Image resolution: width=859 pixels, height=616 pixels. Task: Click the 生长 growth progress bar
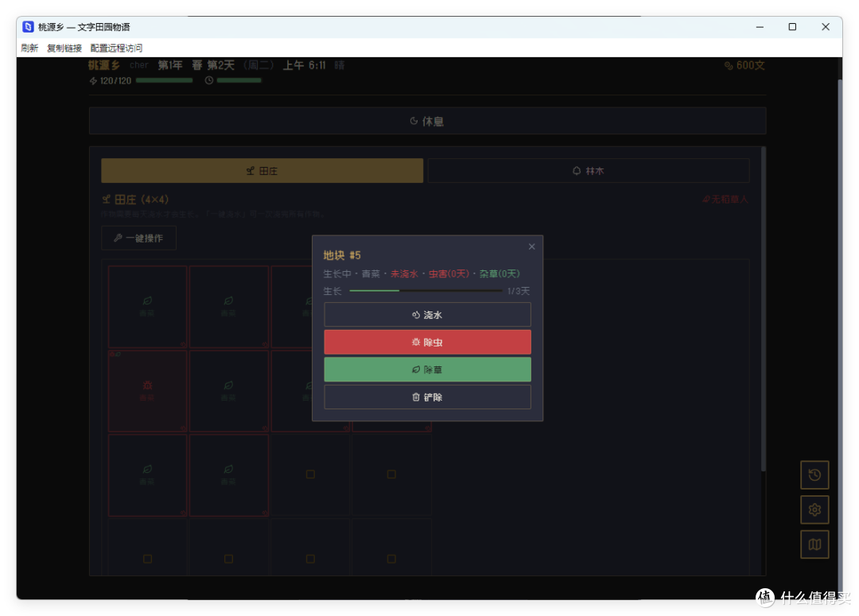point(426,291)
